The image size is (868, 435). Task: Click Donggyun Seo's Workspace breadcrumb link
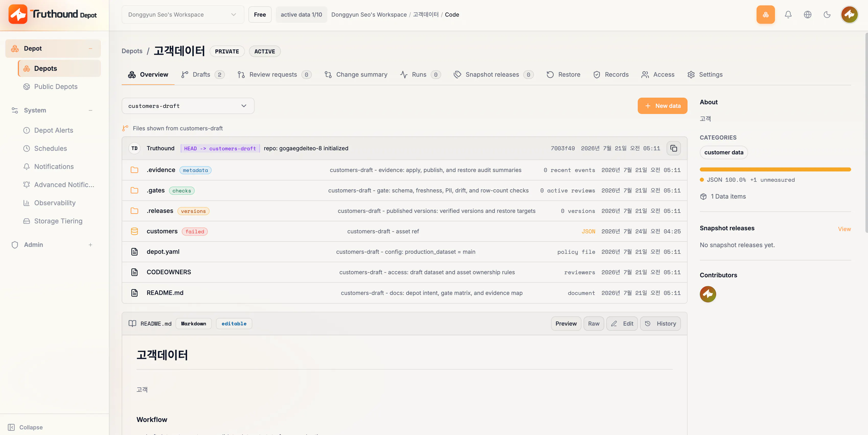coord(369,15)
